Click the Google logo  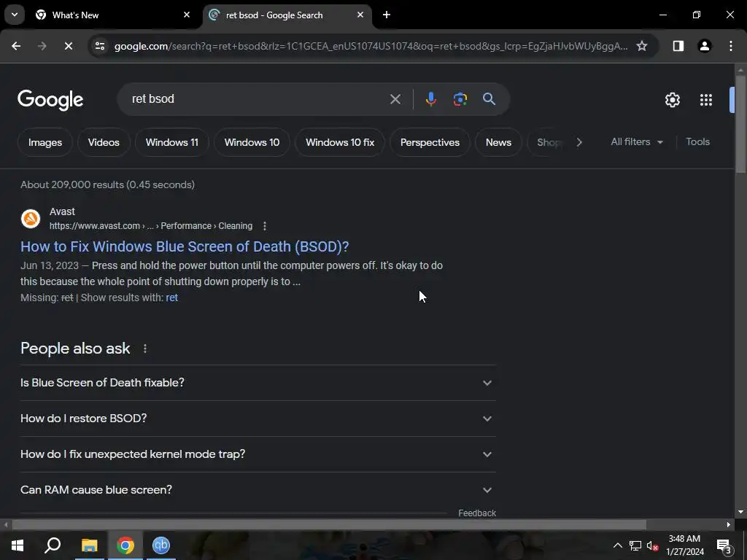[x=50, y=100]
